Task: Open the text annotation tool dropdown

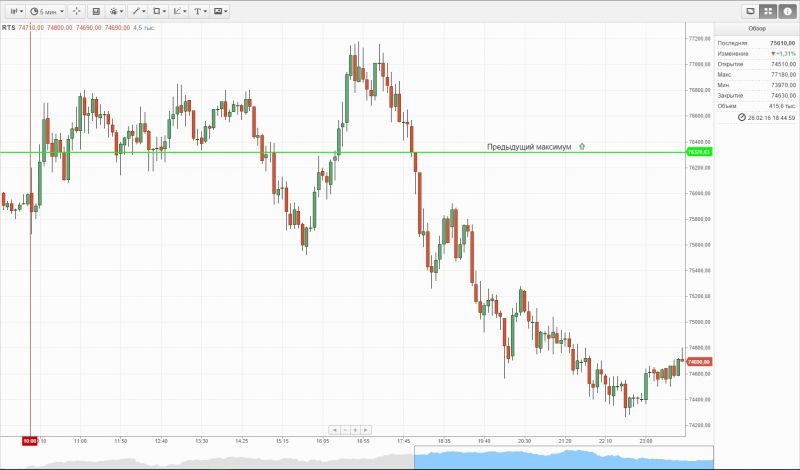Action: tap(199, 11)
